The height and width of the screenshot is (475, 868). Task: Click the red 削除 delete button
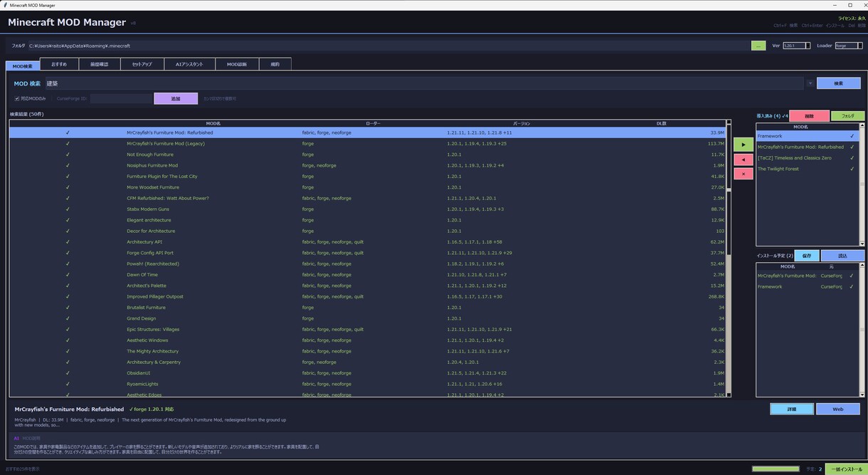(x=809, y=115)
